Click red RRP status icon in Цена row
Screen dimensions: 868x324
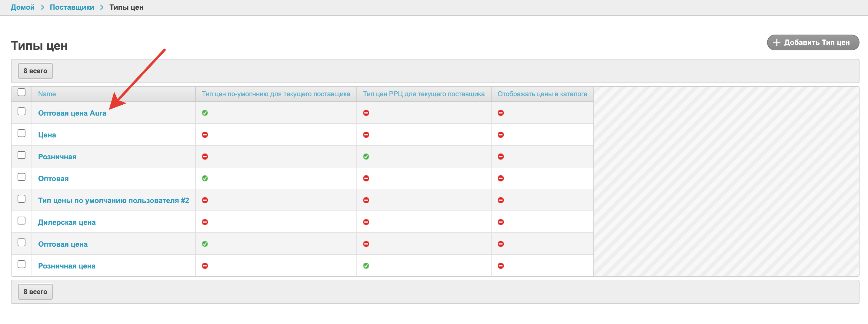366,135
